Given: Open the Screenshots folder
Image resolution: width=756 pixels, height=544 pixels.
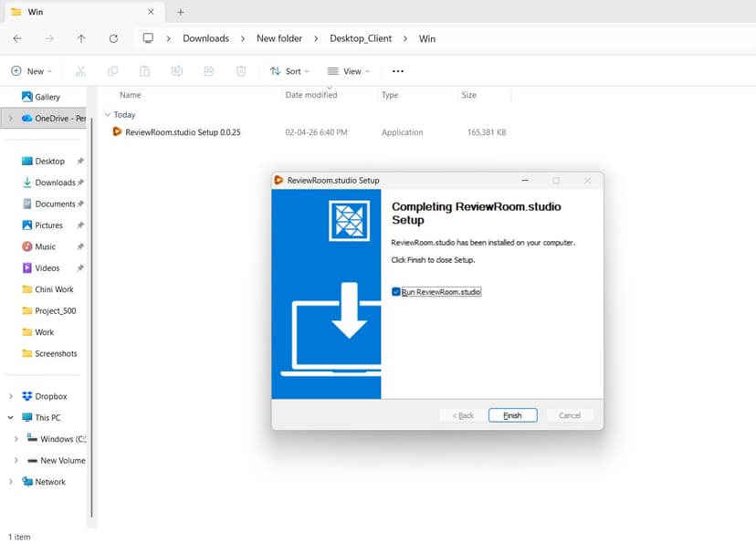Looking at the screenshot, I should [56, 353].
